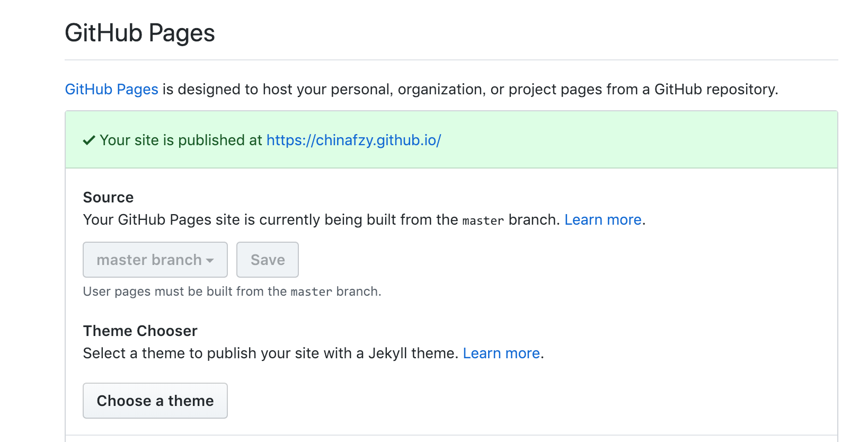Viewport: 868px width, 442px height.
Task: Click the Save button
Action: (268, 260)
